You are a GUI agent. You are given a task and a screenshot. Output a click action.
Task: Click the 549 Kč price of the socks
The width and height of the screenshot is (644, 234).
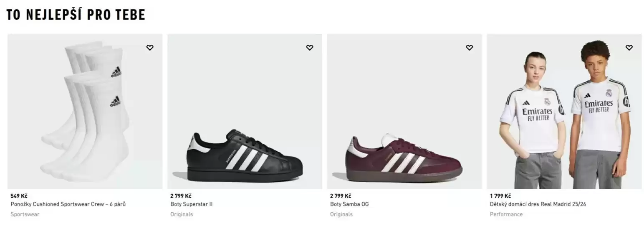[x=19, y=196]
